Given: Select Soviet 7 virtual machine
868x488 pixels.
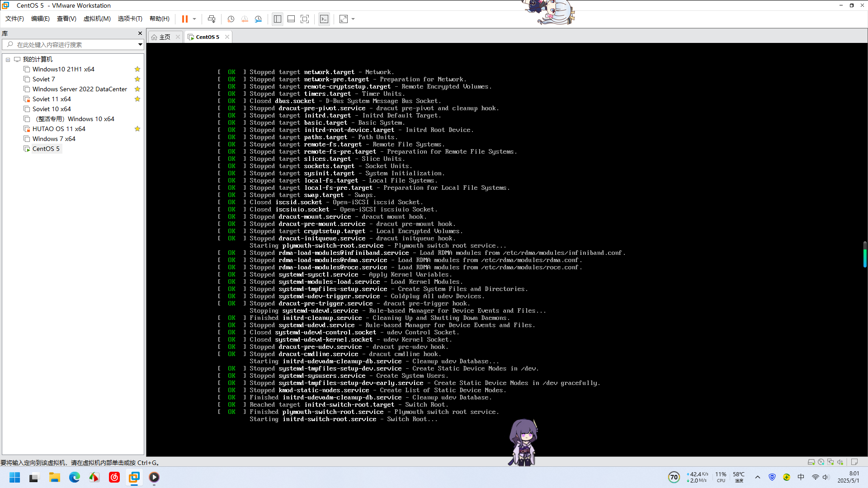Looking at the screenshot, I should [x=43, y=79].
